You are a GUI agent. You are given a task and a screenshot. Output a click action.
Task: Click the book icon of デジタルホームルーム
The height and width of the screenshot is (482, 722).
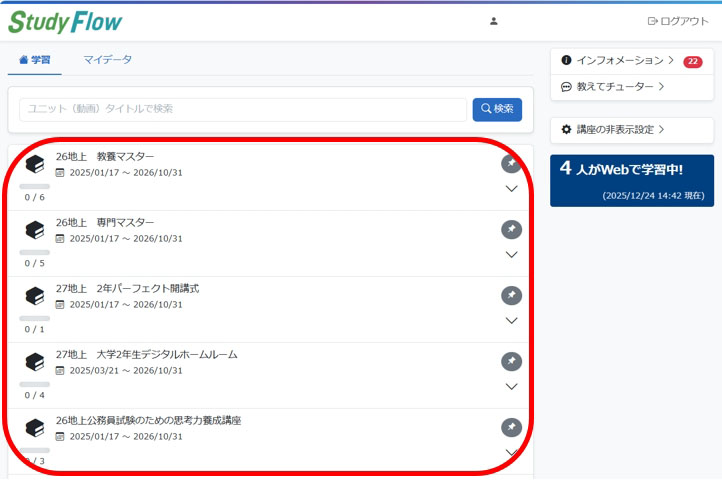tap(35, 362)
